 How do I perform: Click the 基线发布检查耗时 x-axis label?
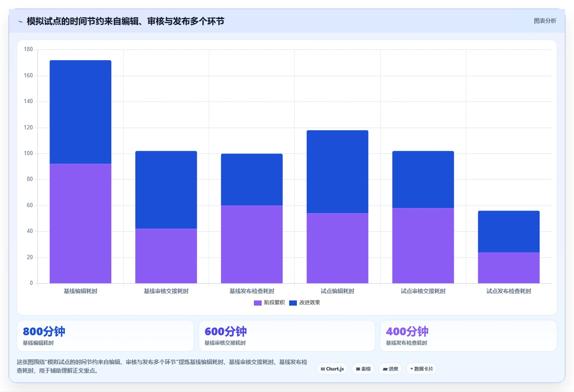pyautogui.click(x=252, y=291)
